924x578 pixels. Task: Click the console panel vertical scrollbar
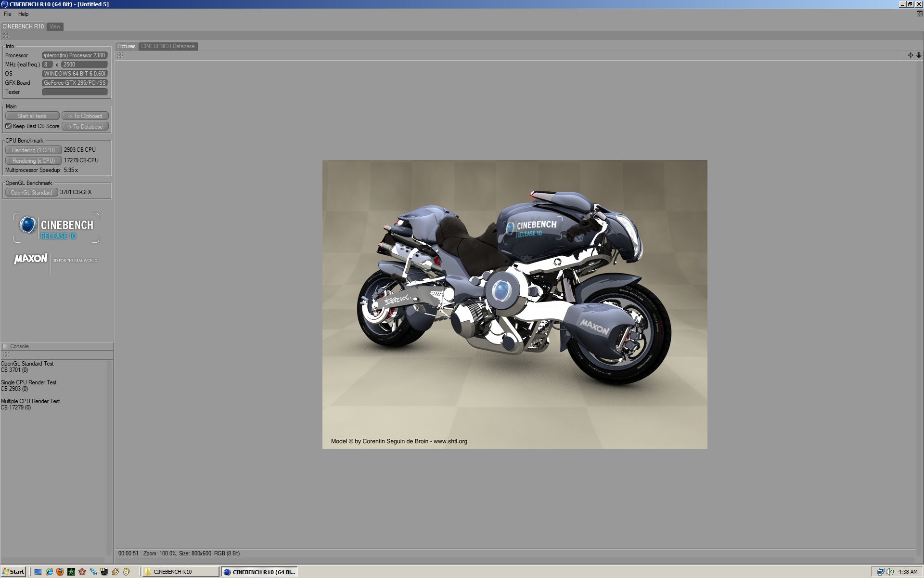tap(109, 458)
